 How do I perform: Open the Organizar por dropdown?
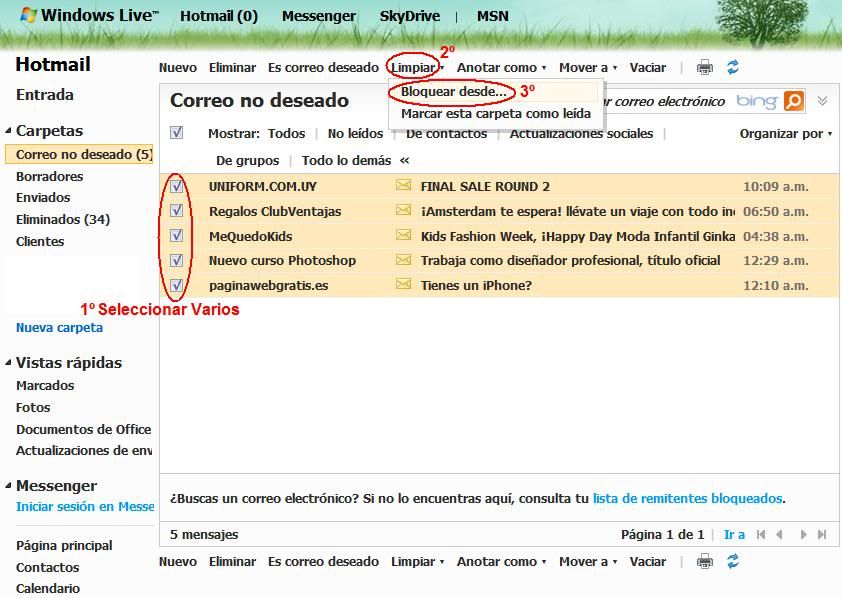tap(786, 134)
